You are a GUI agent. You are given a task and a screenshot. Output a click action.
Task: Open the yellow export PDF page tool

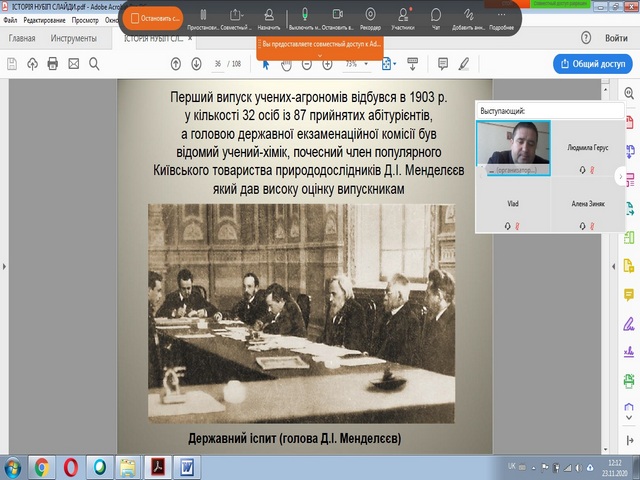[x=629, y=266]
